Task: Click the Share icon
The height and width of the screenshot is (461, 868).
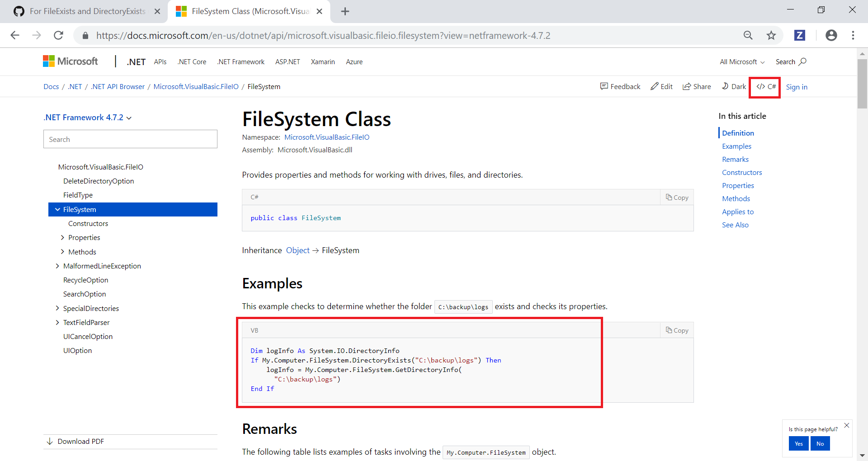Action: pyautogui.click(x=696, y=86)
